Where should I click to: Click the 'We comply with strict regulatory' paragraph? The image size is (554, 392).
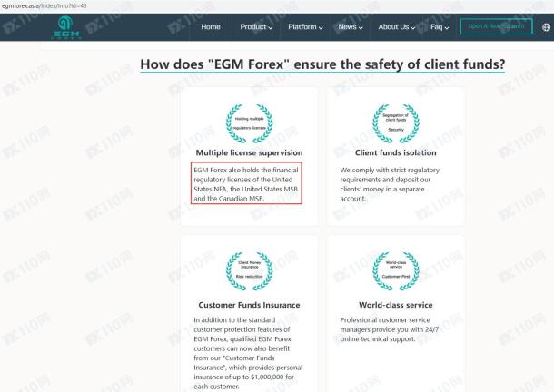pyautogui.click(x=390, y=184)
